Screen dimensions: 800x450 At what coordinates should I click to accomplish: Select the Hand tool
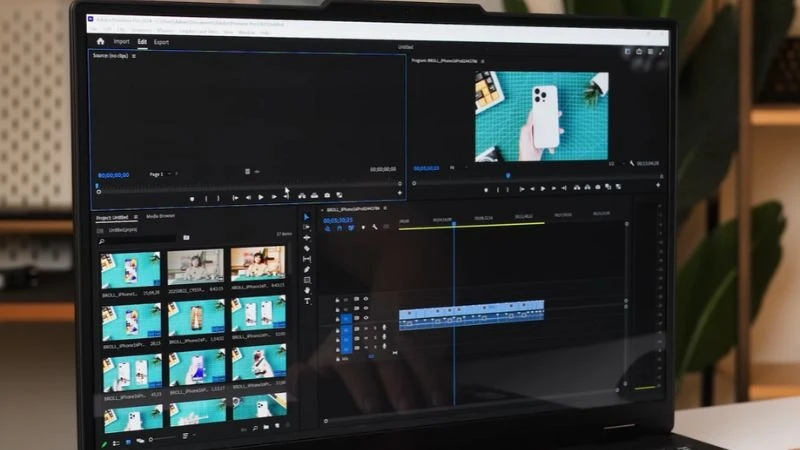pos(307,290)
